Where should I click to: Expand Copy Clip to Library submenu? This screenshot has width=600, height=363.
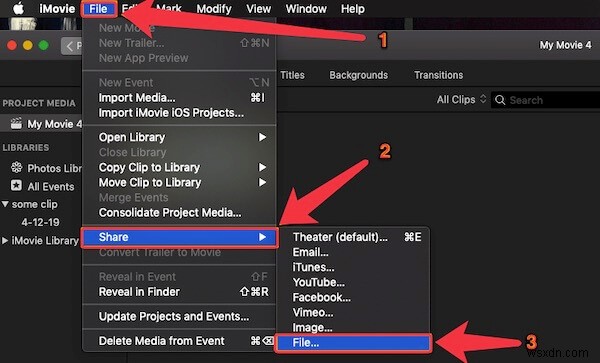(x=179, y=168)
